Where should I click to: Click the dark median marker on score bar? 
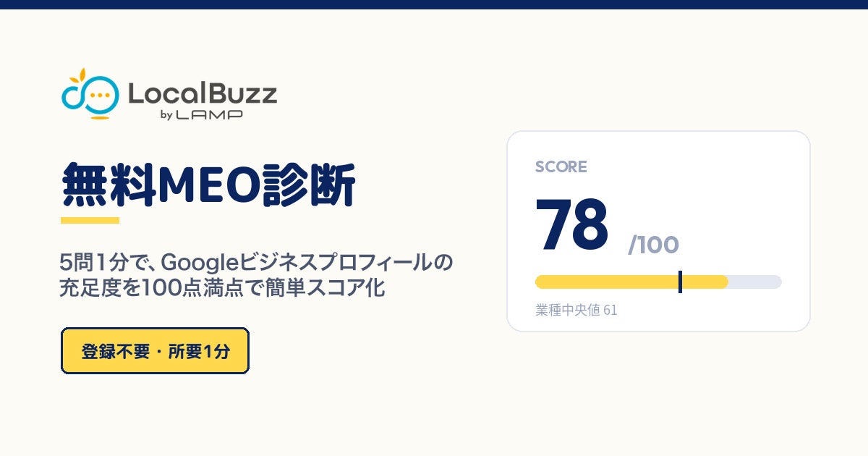point(680,282)
